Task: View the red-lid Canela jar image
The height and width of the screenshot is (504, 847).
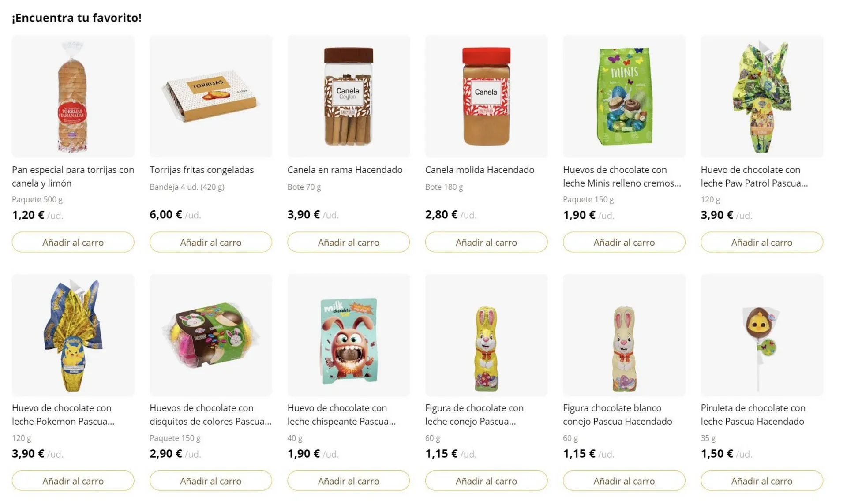Action: 486,97
